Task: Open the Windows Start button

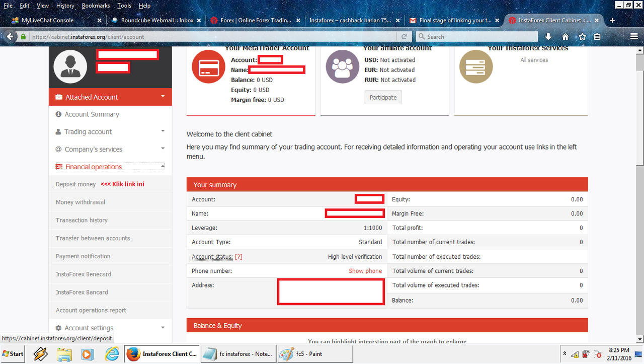Action: coord(13,354)
